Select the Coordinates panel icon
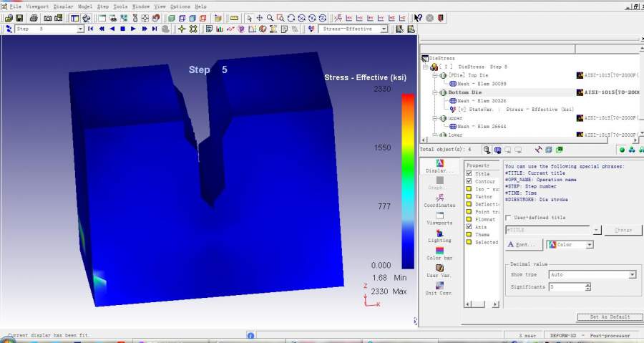Image resolution: width=644 pixels, height=343 pixels. [x=439, y=199]
